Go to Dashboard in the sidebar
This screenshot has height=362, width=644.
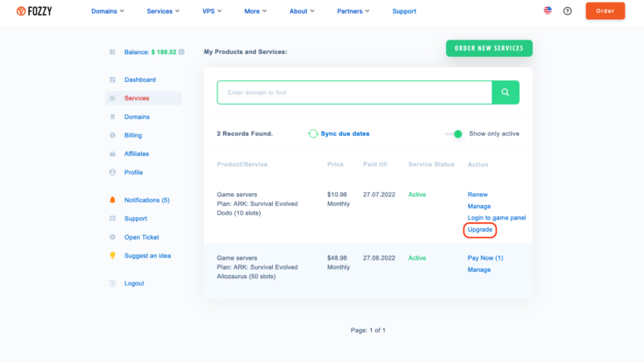pyautogui.click(x=140, y=80)
